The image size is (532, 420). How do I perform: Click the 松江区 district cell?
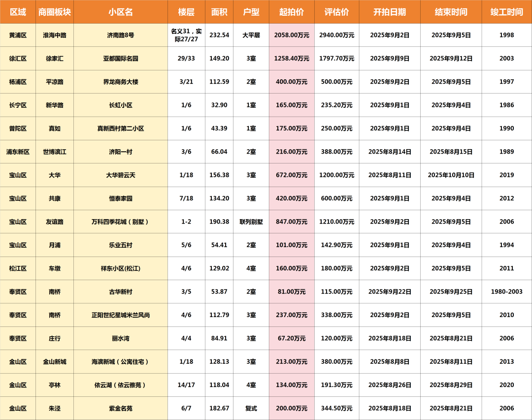18,268
